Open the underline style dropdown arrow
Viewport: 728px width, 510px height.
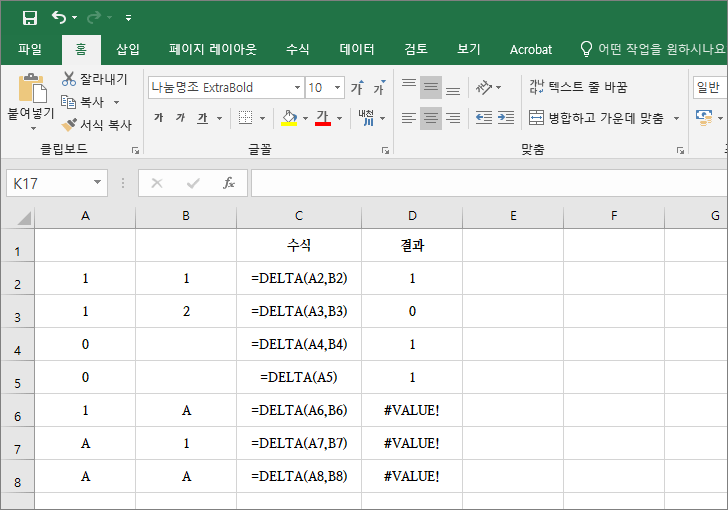tap(219, 118)
